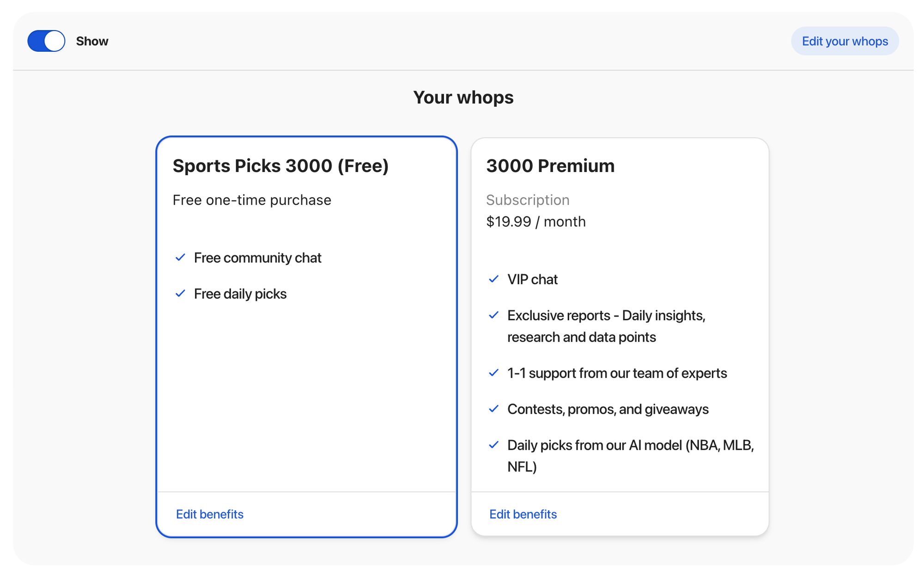Edit benefits for Sports Picks 3000 (Free)
Screen dimensions: 924x581
[x=209, y=514]
